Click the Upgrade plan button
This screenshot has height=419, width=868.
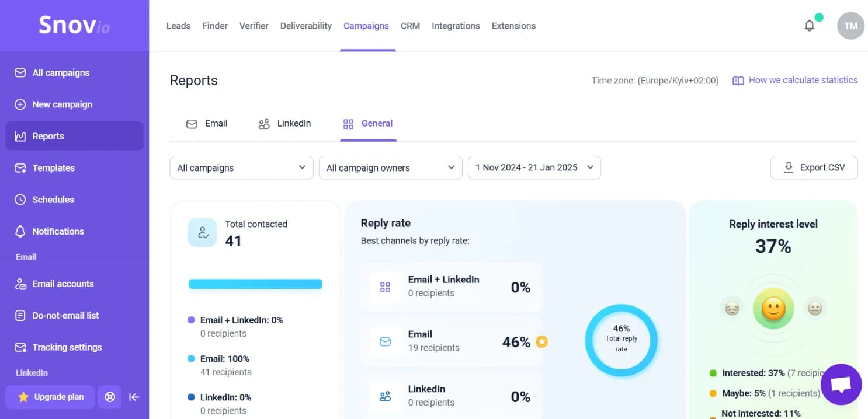click(x=50, y=397)
